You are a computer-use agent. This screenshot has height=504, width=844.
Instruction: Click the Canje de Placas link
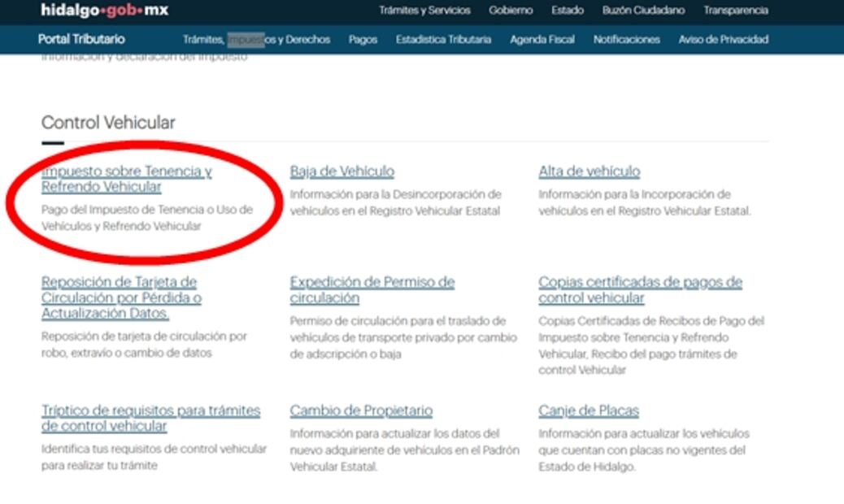[588, 411]
